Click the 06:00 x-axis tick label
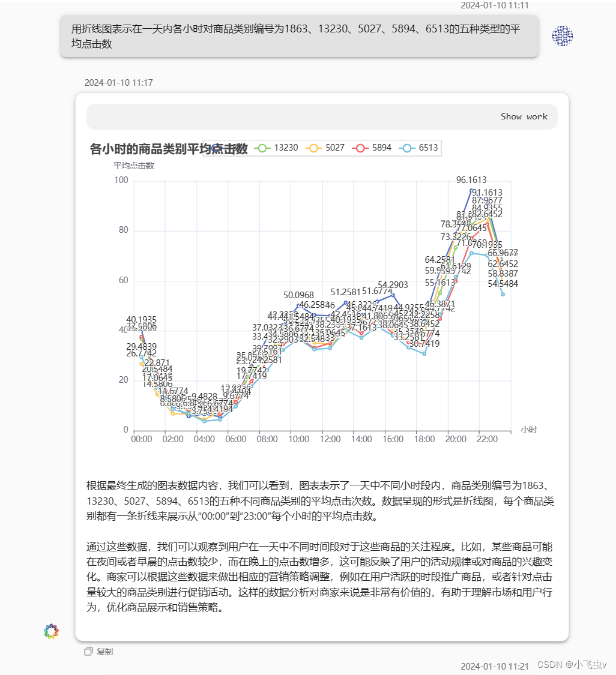The width and height of the screenshot is (616, 675). [235, 439]
